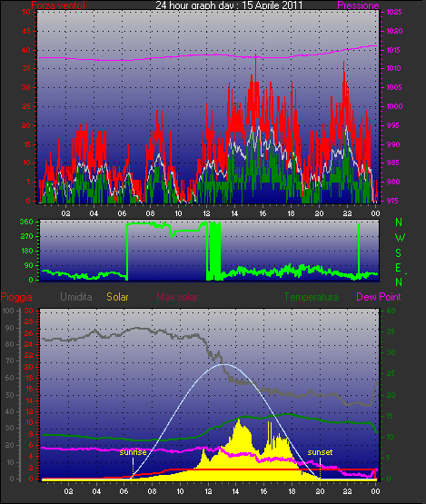
Task: Click the bottom 'N' compass letter
Action: 399,282
